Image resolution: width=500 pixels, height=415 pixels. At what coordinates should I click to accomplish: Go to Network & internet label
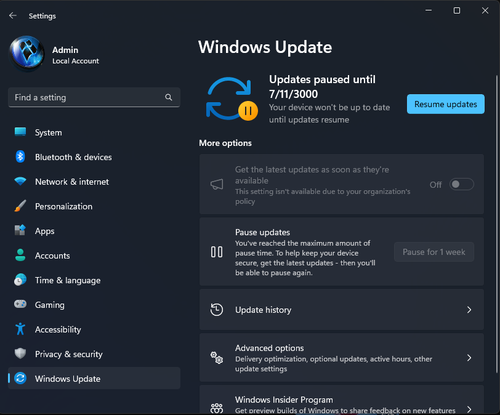tap(72, 182)
